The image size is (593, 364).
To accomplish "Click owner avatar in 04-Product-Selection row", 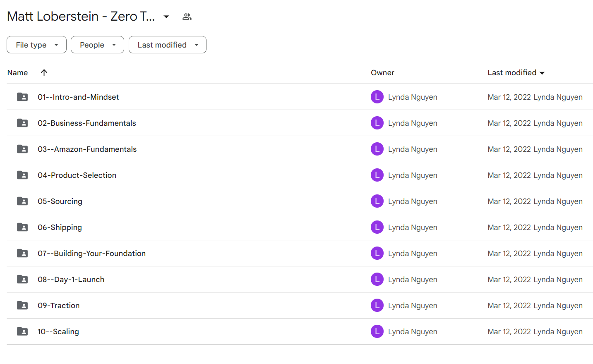I will (x=377, y=175).
